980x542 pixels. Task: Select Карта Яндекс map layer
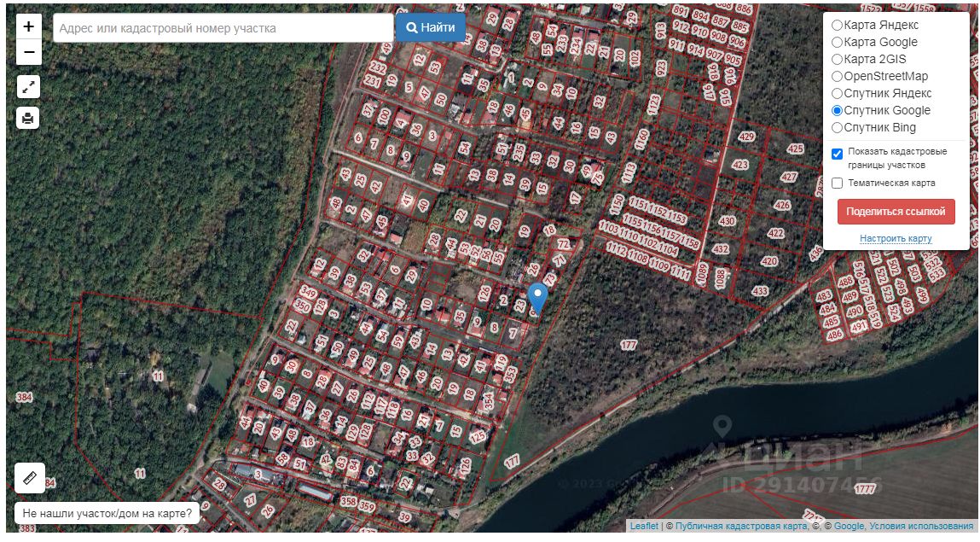[x=874, y=25]
